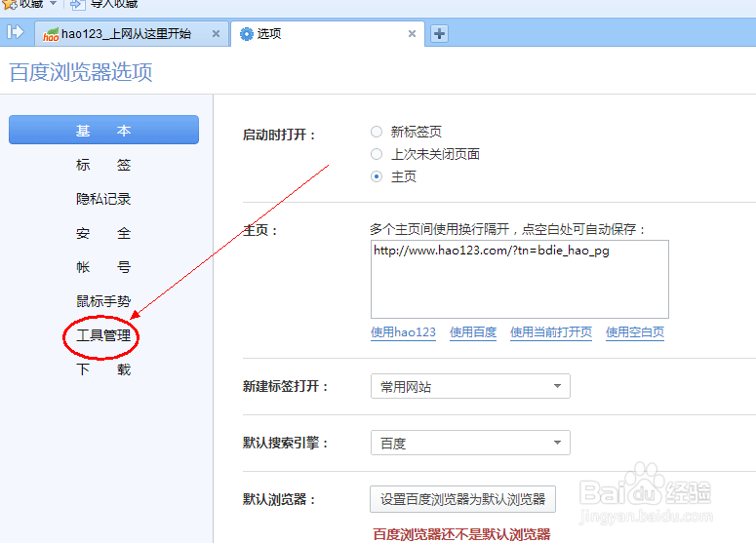Open 安全 settings category
756x543 pixels.
103,233
